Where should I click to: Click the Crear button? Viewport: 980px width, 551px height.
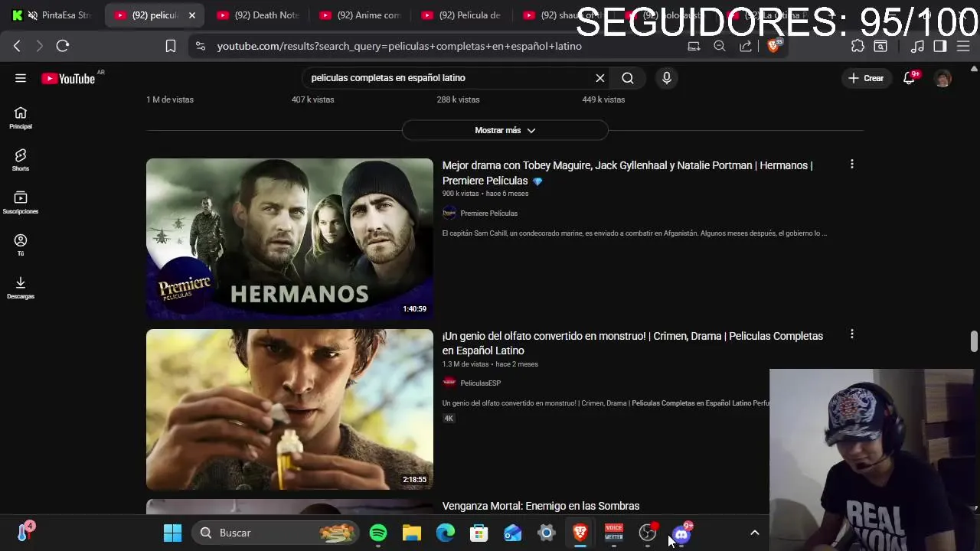coord(866,78)
